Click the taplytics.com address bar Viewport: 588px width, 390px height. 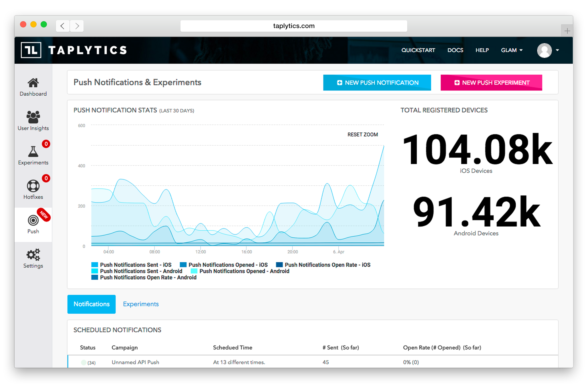pos(294,26)
